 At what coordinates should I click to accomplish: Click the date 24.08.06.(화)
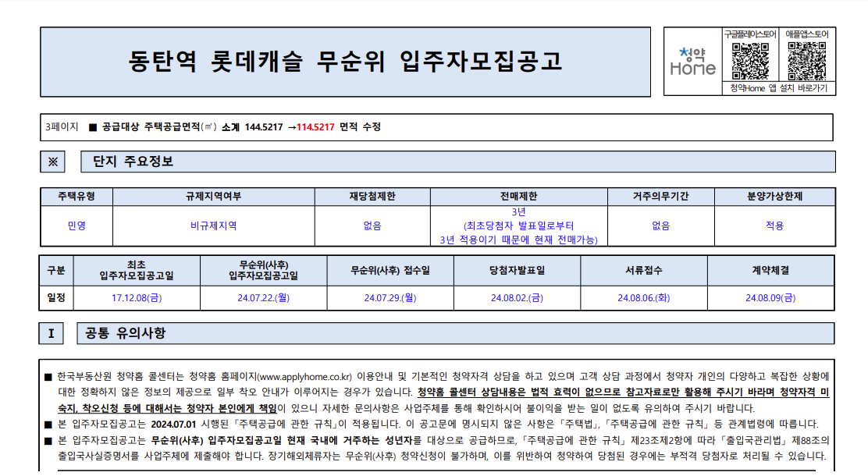pos(644,298)
